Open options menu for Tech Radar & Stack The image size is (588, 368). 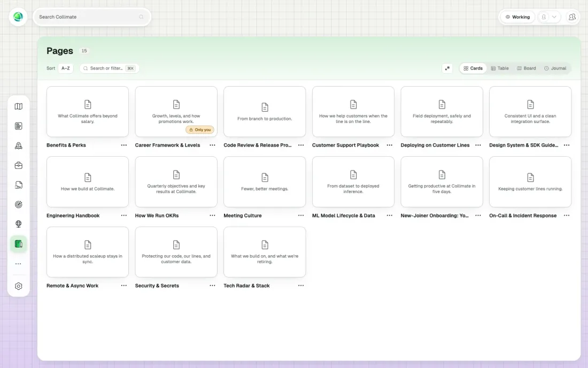(301, 286)
